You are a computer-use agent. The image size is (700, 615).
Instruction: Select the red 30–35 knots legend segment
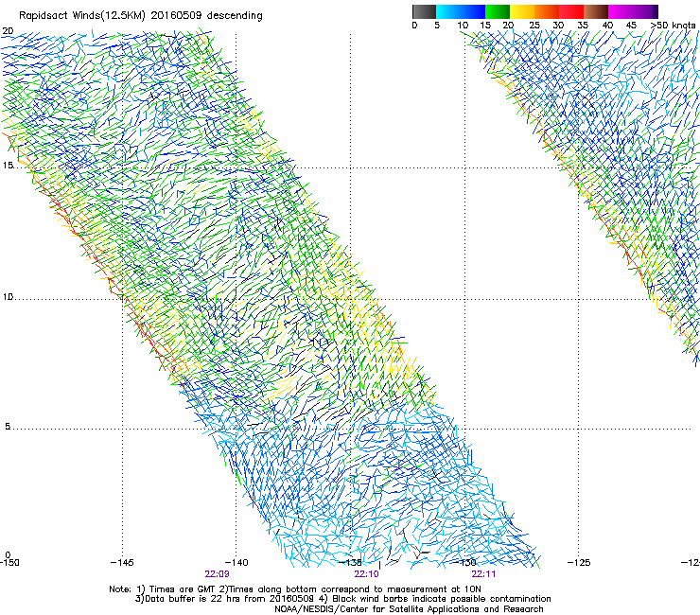[571, 11]
